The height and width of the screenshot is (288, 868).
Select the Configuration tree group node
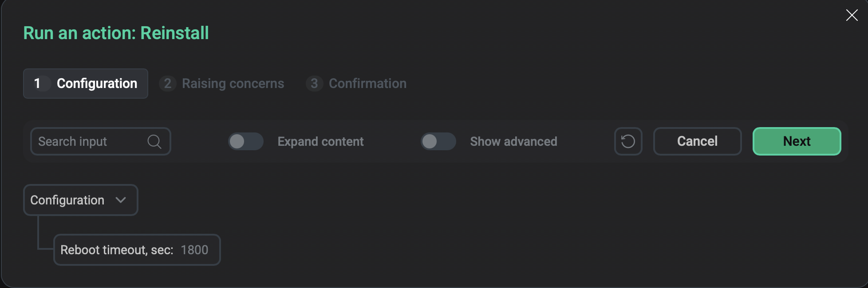[67, 200]
